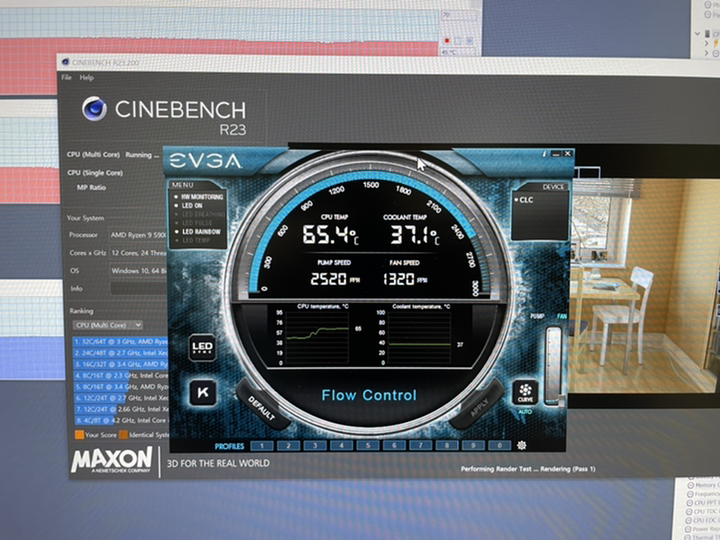The height and width of the screenshot is (540, 720).
Task: Select profile slot 0
Action: (x=500, y=445)
